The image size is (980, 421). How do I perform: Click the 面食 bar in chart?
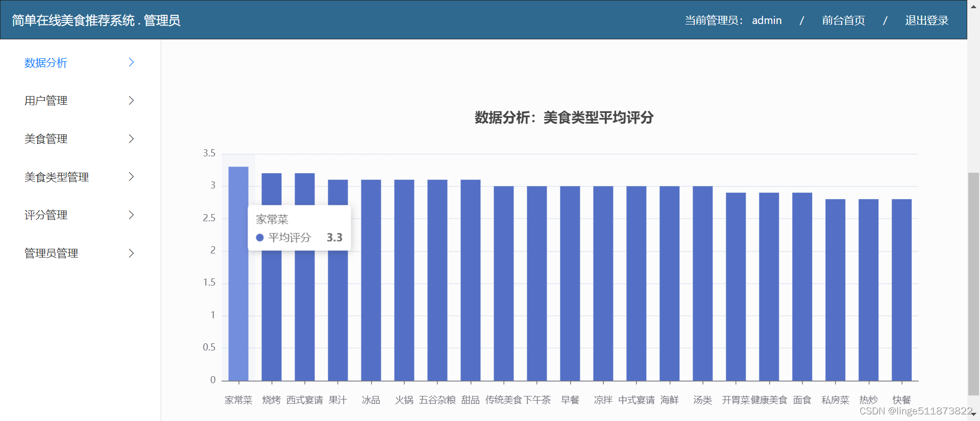(802, 287)
